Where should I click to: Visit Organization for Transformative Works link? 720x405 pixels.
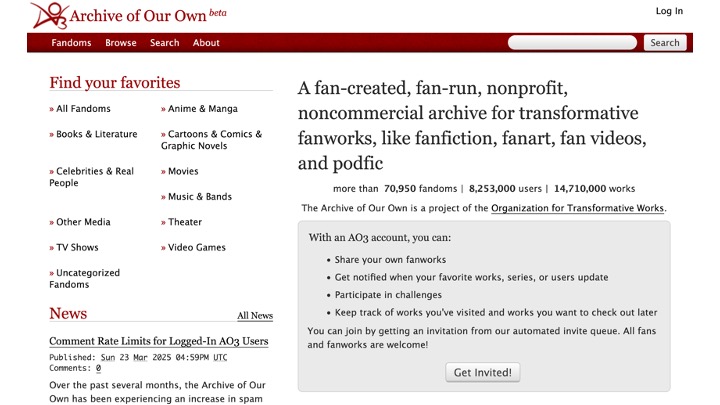coord(578,208)
